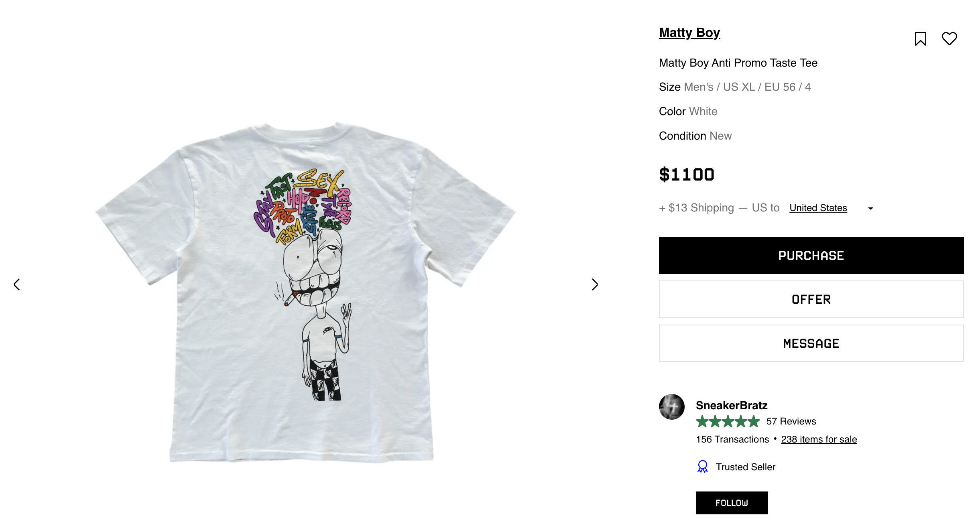Save listing with the bookmark icon
The image size is (980, 532).
pyautogui.click(x=920, y=39)
